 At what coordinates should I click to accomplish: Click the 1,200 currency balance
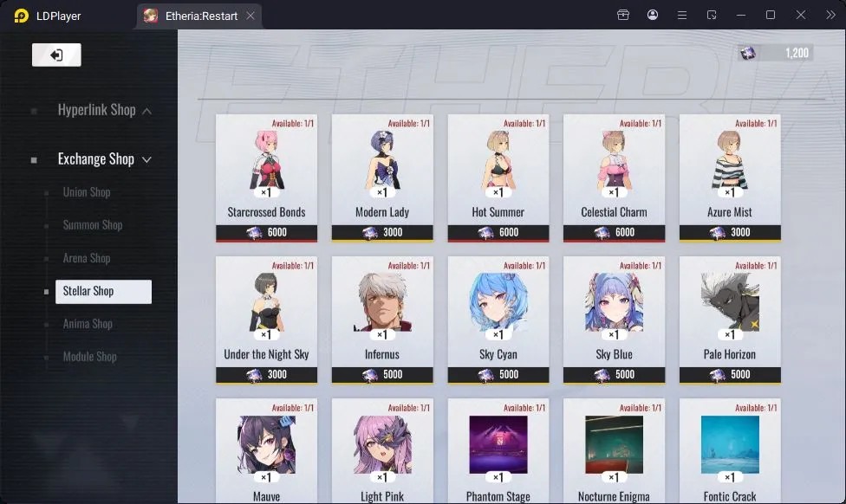[797, 53]
